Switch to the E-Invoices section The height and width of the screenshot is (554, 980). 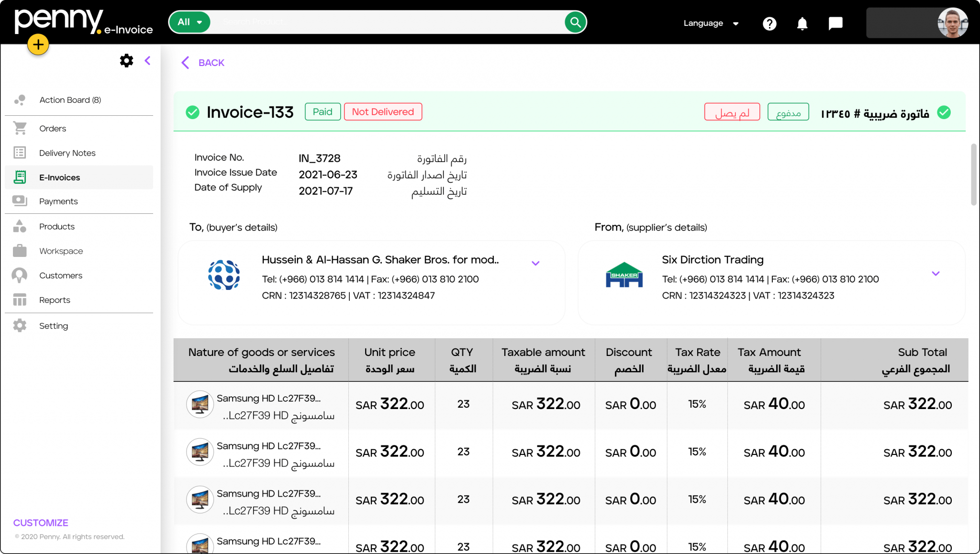point(59,177)
